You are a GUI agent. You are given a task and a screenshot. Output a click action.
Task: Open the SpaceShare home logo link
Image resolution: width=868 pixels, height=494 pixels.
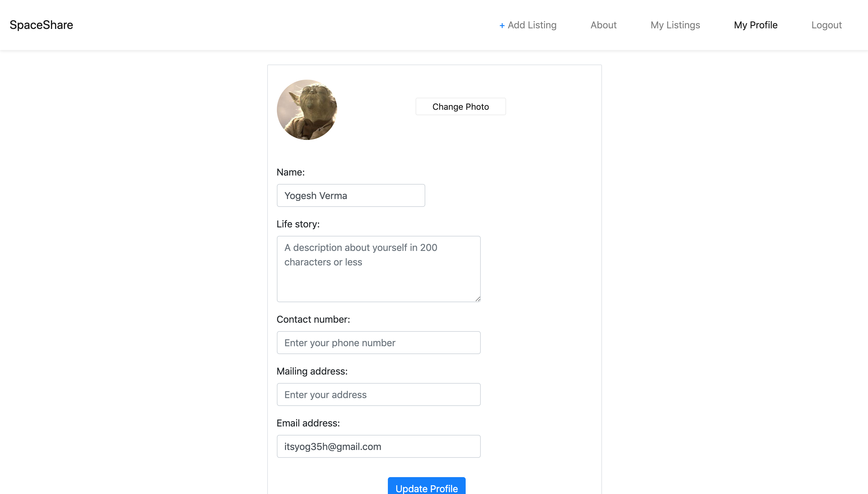click(x=41, y=25)
